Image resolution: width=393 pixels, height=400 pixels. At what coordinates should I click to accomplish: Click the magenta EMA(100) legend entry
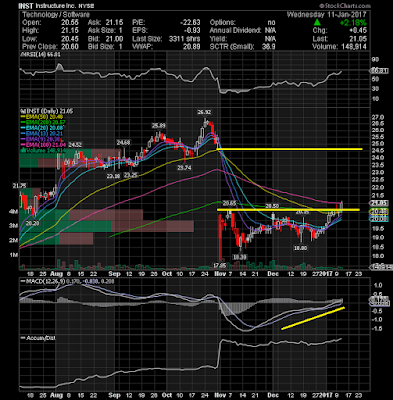(44, 144)
